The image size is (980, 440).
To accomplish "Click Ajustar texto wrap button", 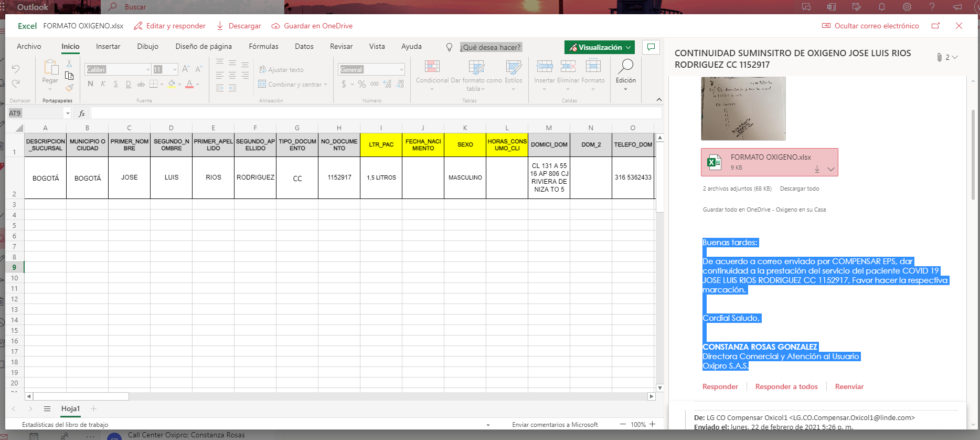I will pos(281,70).
